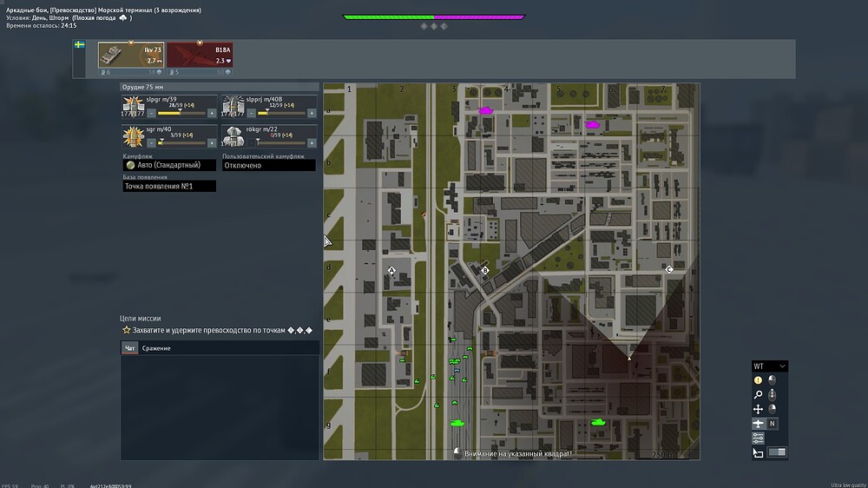Click the mouse wheel scroll hint icon
Viewport: 868px width, 488px height.
(x=772, y=394)
